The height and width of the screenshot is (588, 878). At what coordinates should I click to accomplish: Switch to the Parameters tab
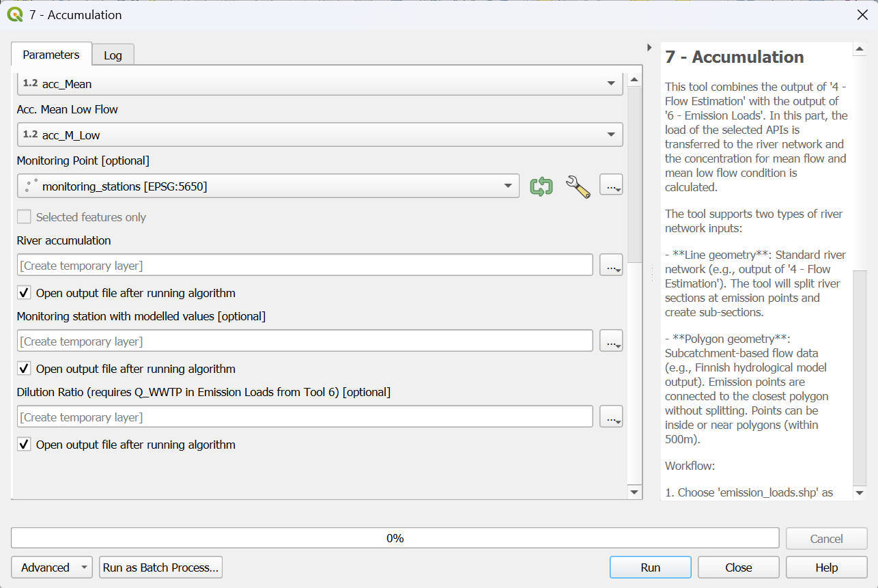point(51,55)
